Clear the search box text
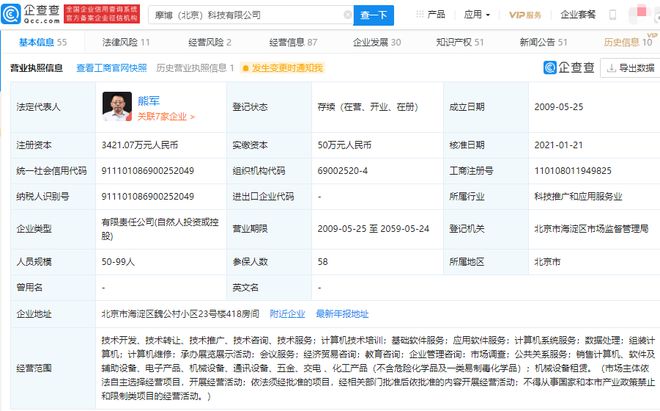660x411 pixels. click(x=347, y=15)
